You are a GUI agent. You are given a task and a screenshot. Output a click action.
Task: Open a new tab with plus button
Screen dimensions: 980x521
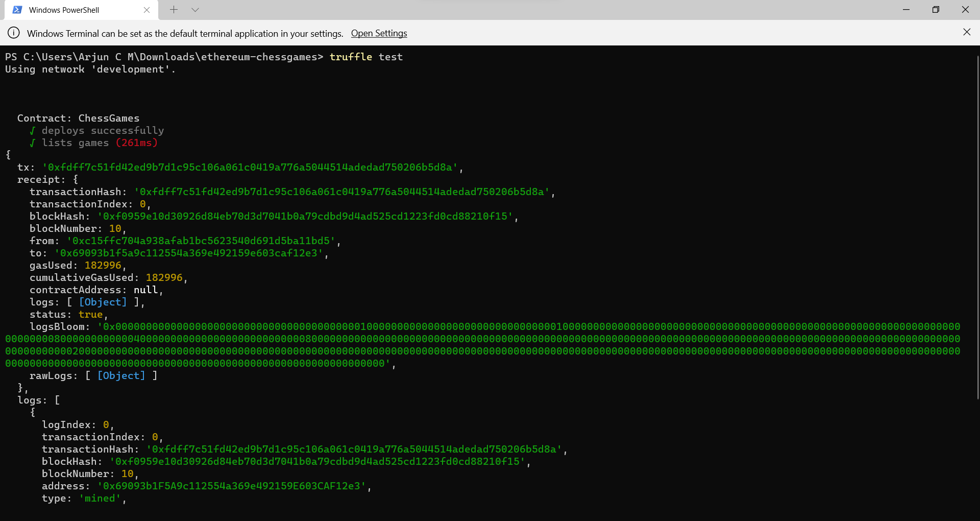pyautogui.click(x=174, y=10)
